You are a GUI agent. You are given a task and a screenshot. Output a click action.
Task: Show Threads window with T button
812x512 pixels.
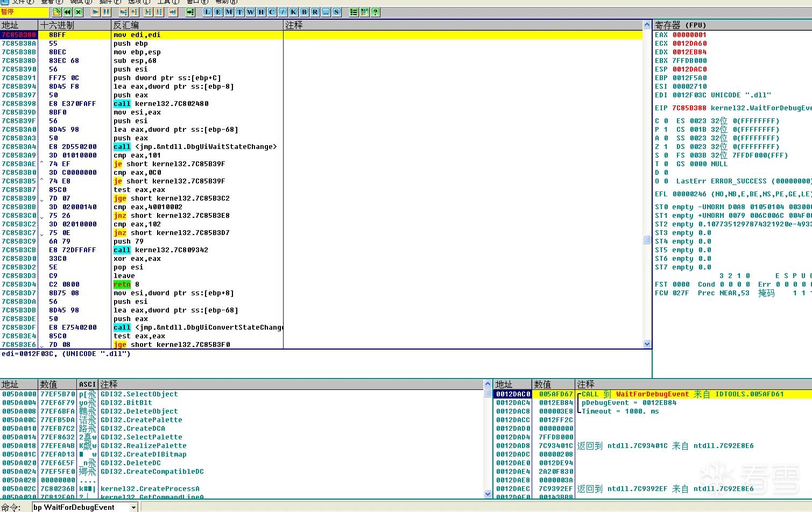[x=240, y=12]
